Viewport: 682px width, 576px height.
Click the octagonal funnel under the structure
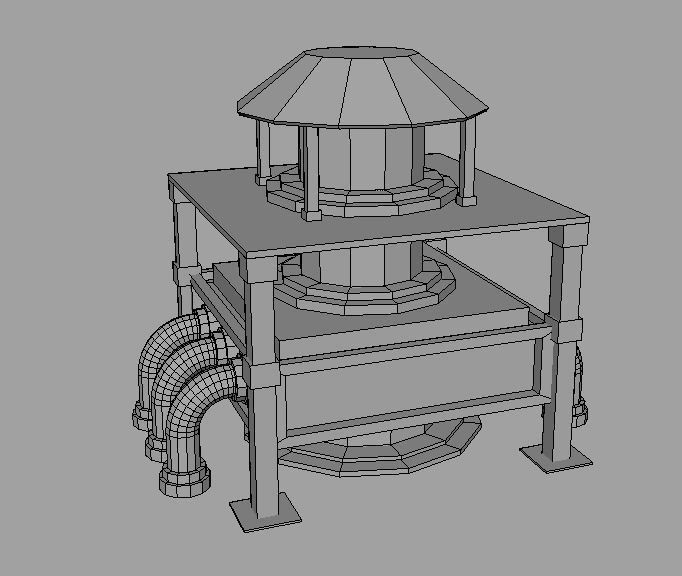(x=378, y=446)
